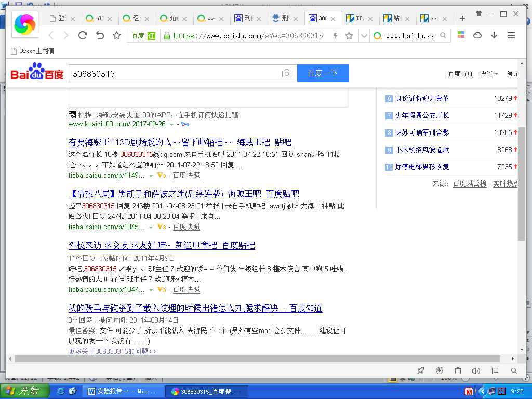Switch to the tab labeled zz
This screenshot has width=532, height=399.
[433, 18]
